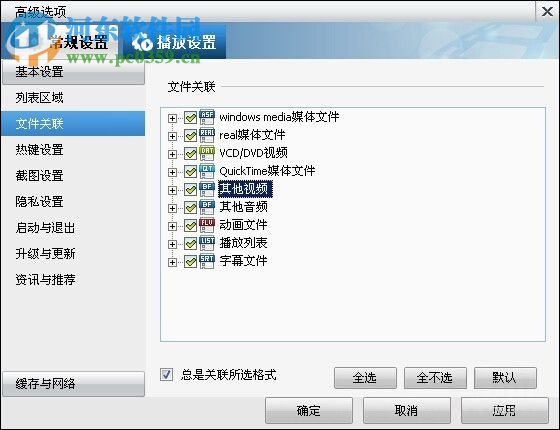
Task: Expand the windows media媒体文件 node
Action: click(x=172, y=118)
